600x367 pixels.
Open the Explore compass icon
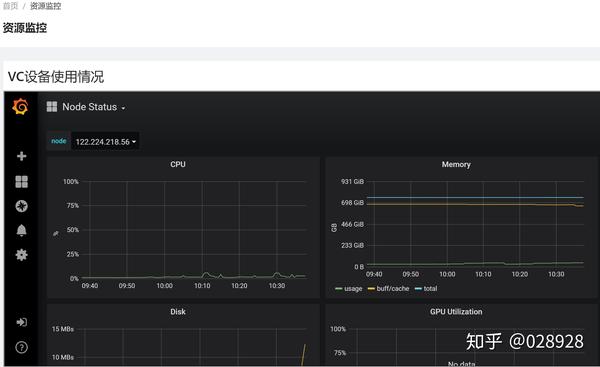pyautogui.click(x=21, y=206)
